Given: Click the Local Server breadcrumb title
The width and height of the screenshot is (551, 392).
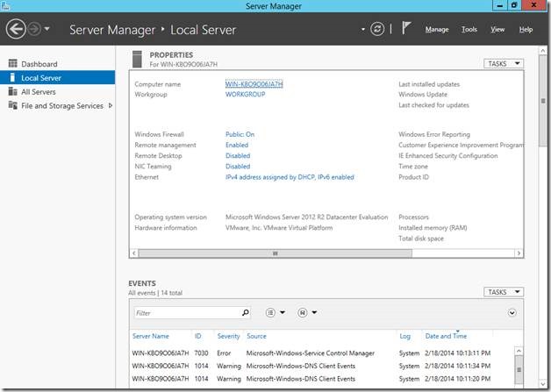Looking at the screenshot, I should tap(203, 30).
